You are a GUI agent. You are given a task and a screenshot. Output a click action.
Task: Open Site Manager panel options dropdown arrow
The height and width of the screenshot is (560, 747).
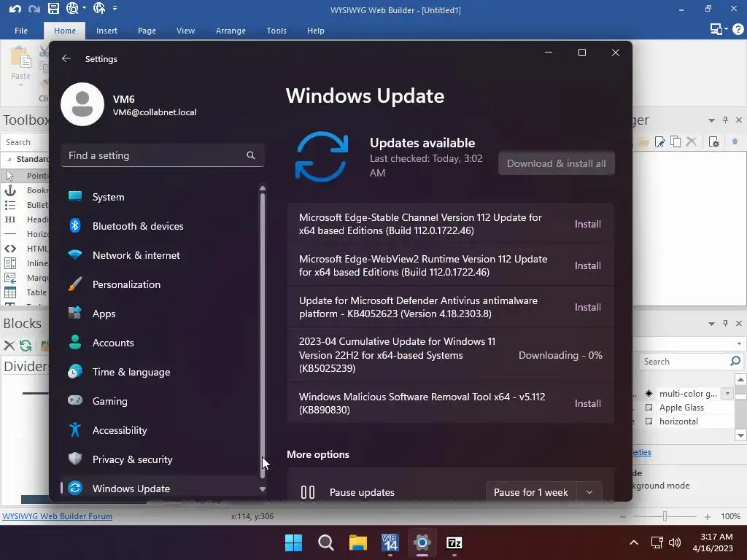click(x=711, y=120)
